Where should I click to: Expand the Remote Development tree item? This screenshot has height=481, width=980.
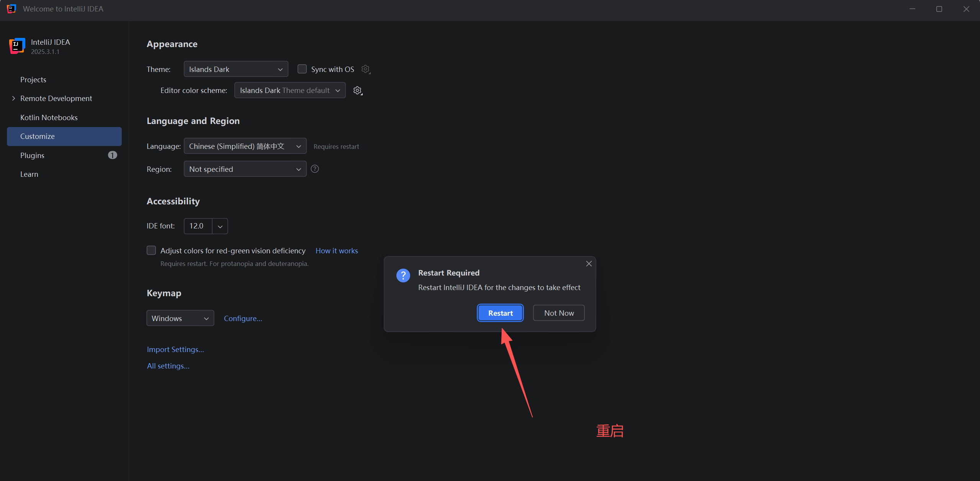pyautogui.click(x=14, y=98)
